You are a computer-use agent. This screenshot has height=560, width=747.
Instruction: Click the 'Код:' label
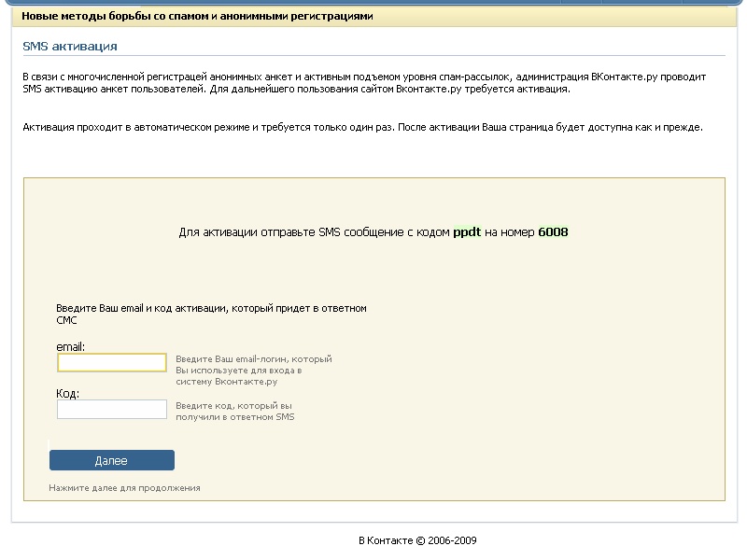coord(67,393)
